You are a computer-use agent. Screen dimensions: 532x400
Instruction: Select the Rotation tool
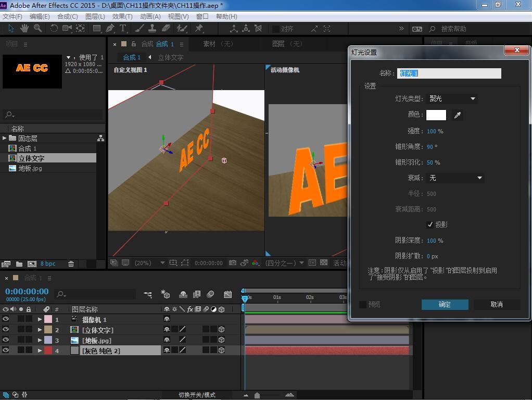point(54,29)
